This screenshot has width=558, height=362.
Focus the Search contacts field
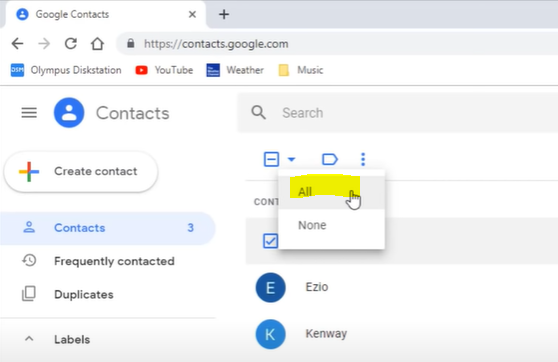coord(398,113)
